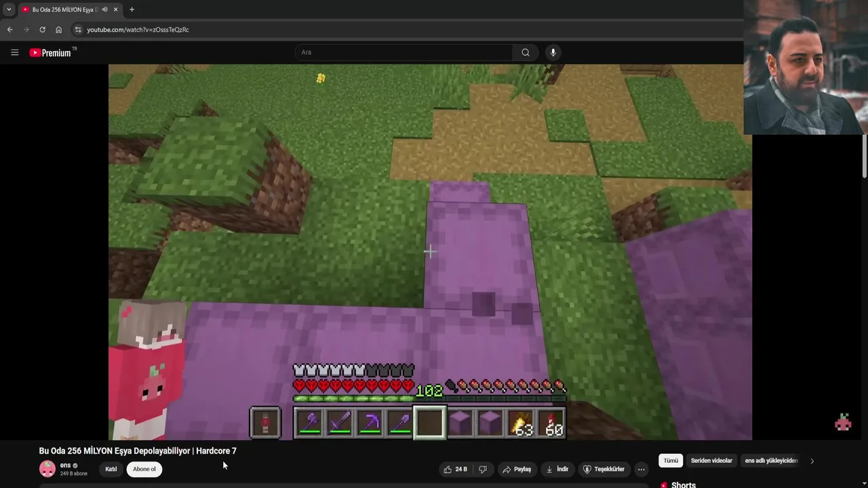
Task: Click the webcam overlay of the man
Action: (806, 67)
